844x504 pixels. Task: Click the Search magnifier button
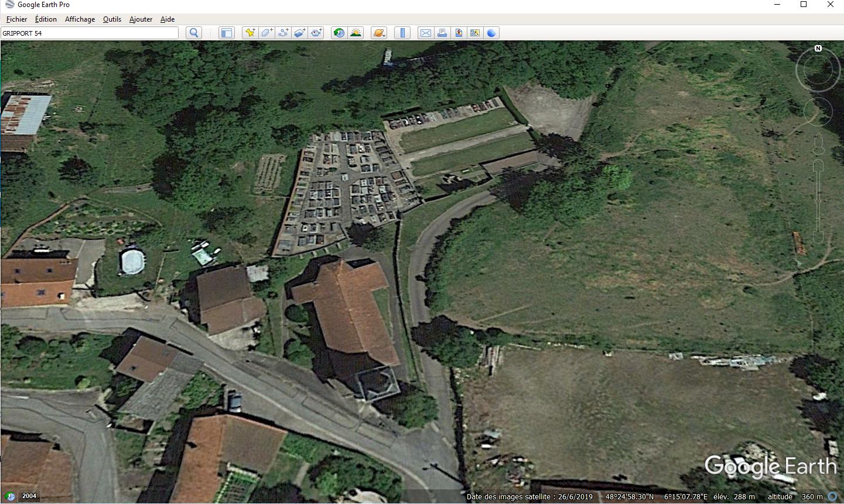pos(194,33)
